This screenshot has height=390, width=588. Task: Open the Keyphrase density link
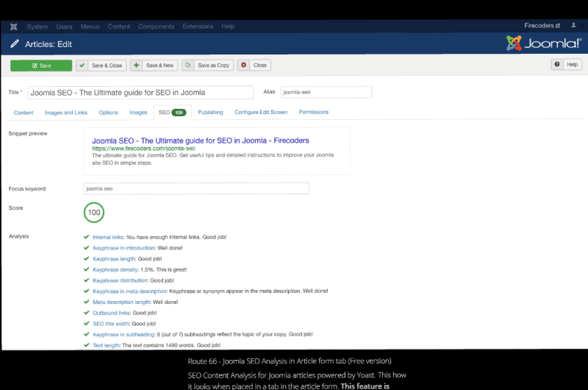click(x=115, y=269)
